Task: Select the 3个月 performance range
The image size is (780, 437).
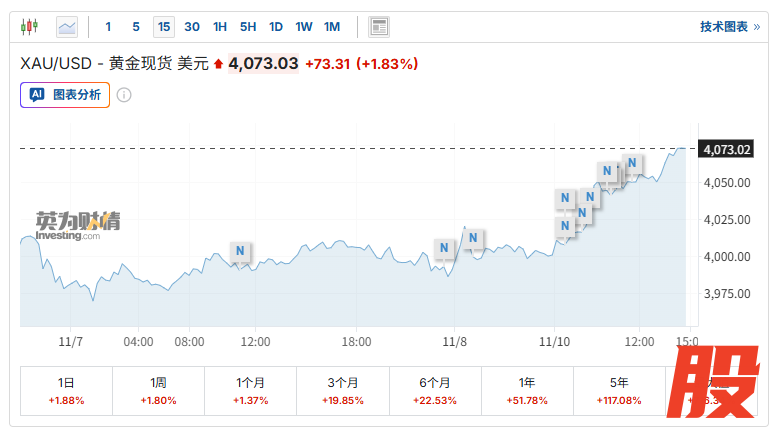Action: pyautogui.click(x=343, y=390)
